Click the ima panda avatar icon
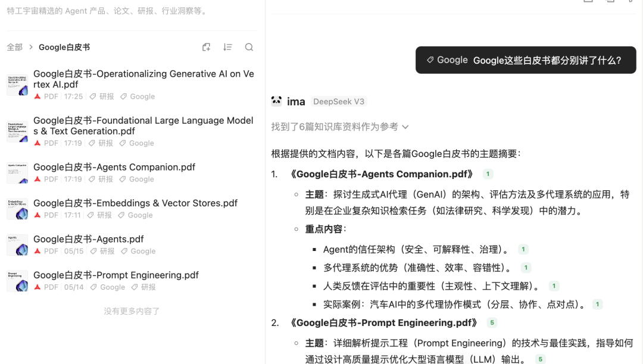643x364 pixels. [276, 101]
